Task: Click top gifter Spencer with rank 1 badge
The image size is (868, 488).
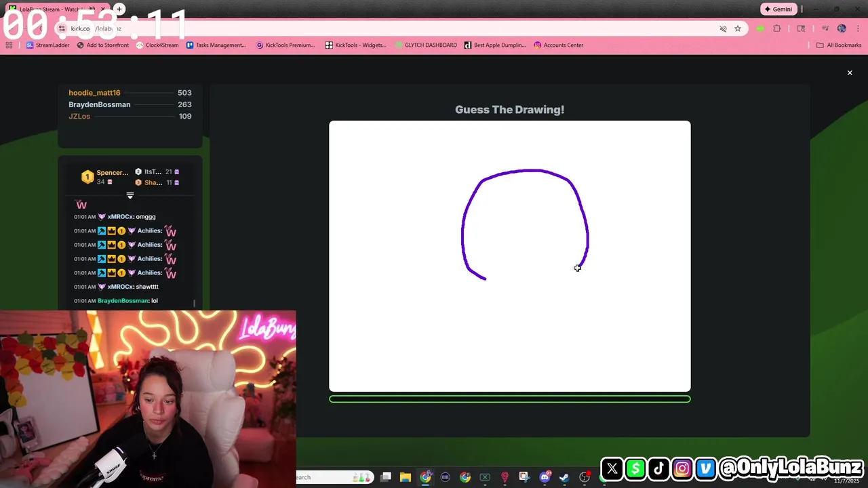Action: tap(105, 177)
